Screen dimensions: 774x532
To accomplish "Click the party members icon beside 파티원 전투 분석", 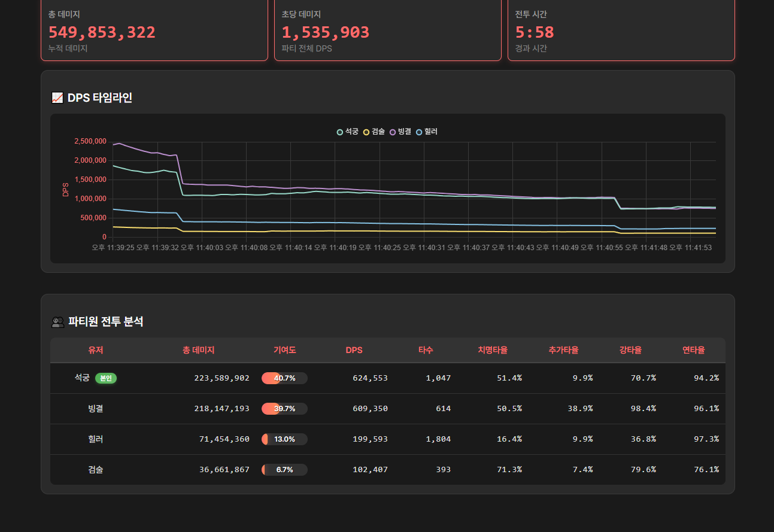I will point(57,322).
